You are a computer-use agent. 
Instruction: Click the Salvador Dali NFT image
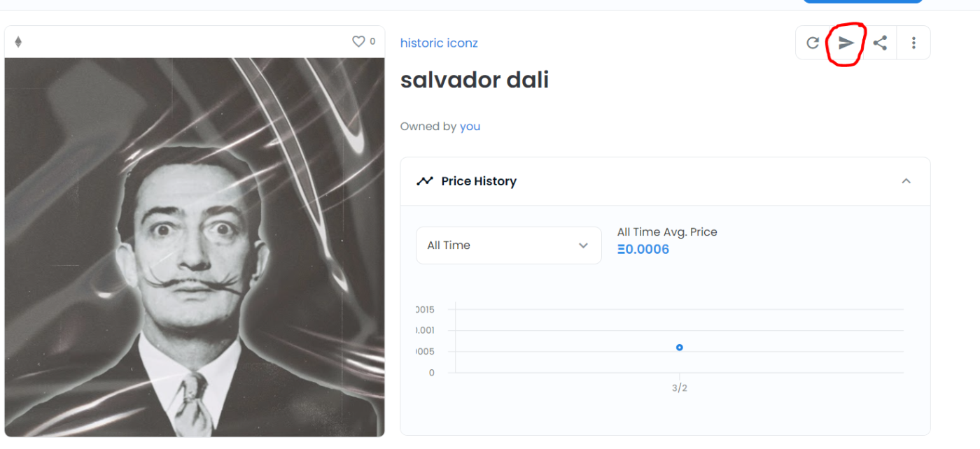tap(195, 247)
